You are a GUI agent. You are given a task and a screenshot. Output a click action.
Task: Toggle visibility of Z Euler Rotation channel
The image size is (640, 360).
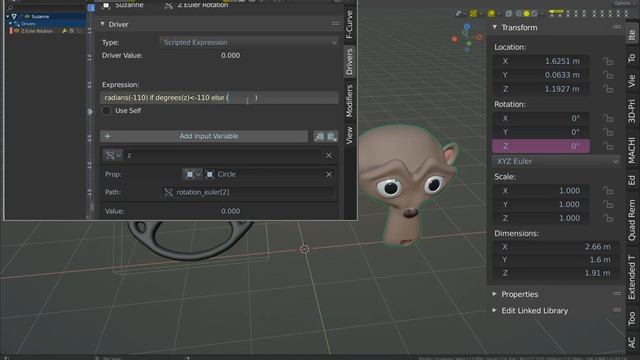click(17, 31)
